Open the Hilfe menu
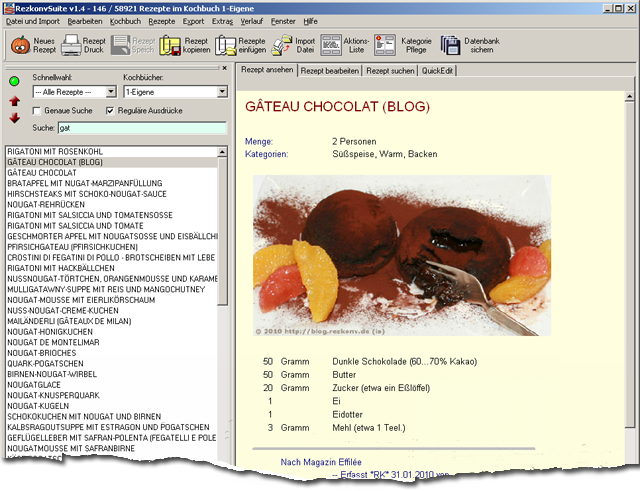 [310, 21]
